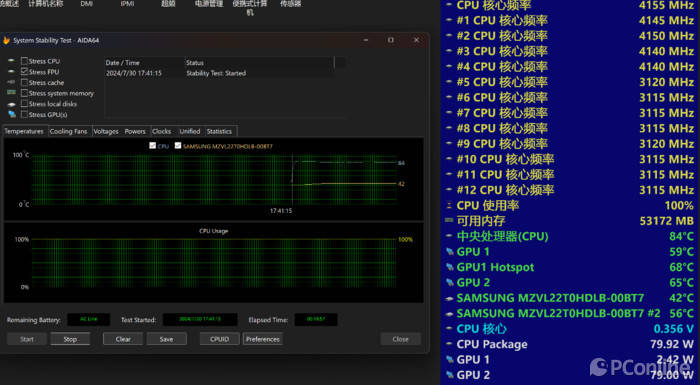Click the icon left of #5 CPU 核心频率
Viewport: 700px width, 385px height.
(x=450, y=82)
